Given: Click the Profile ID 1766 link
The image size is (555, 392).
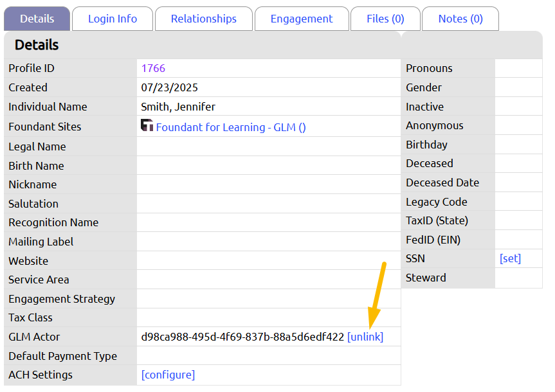Looking at the screenshot, I should point(153,68).
